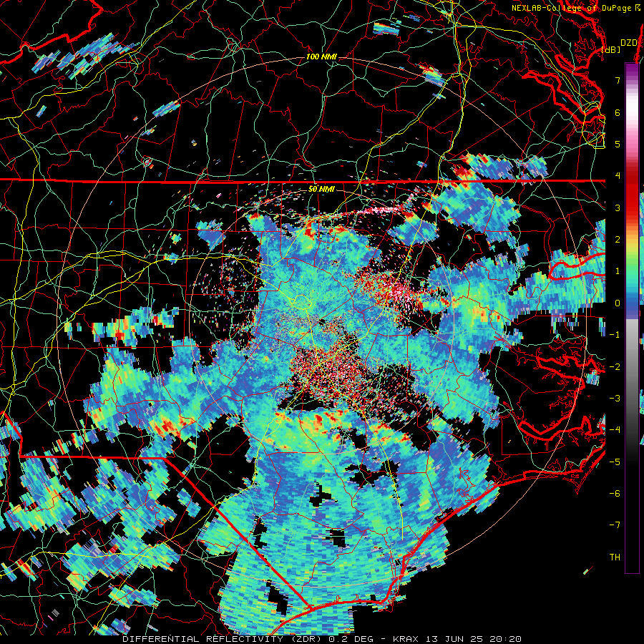Click the 4 value on the scale
This screenshot has height=644, width=644.
[x=618, y=176]
